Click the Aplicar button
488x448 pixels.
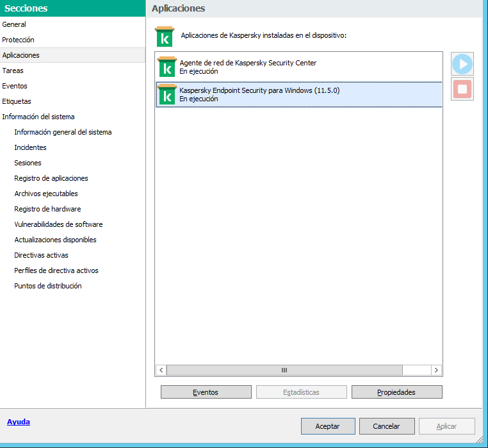(x=446, y=426)
